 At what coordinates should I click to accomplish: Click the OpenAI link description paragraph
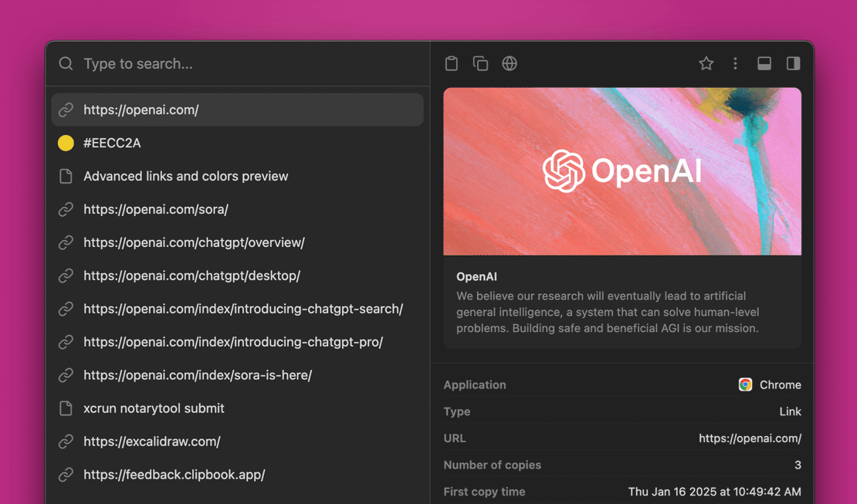click(x=608, y=312)
